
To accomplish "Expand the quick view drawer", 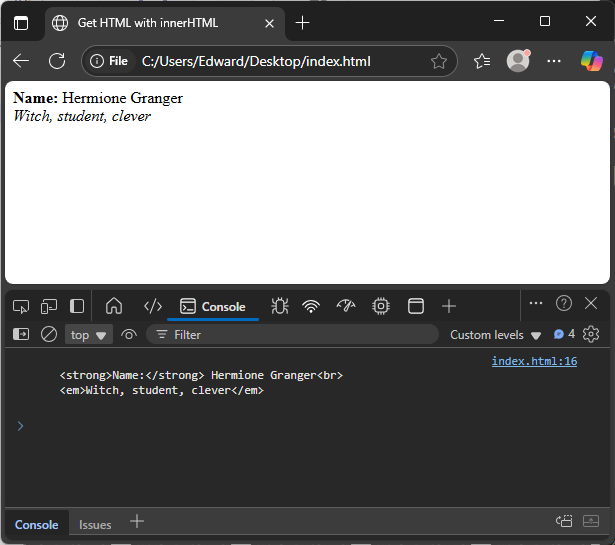I will coord(591,521).
